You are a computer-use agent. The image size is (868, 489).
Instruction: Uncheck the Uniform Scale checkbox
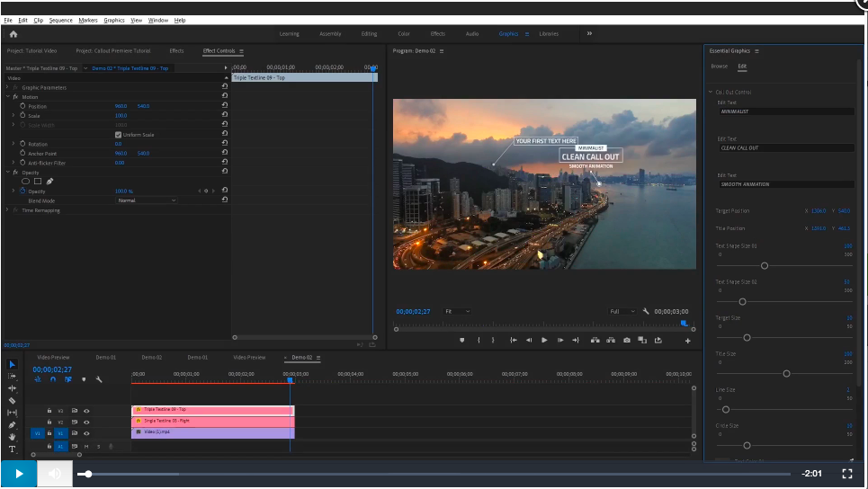click(x=118, y=135)
